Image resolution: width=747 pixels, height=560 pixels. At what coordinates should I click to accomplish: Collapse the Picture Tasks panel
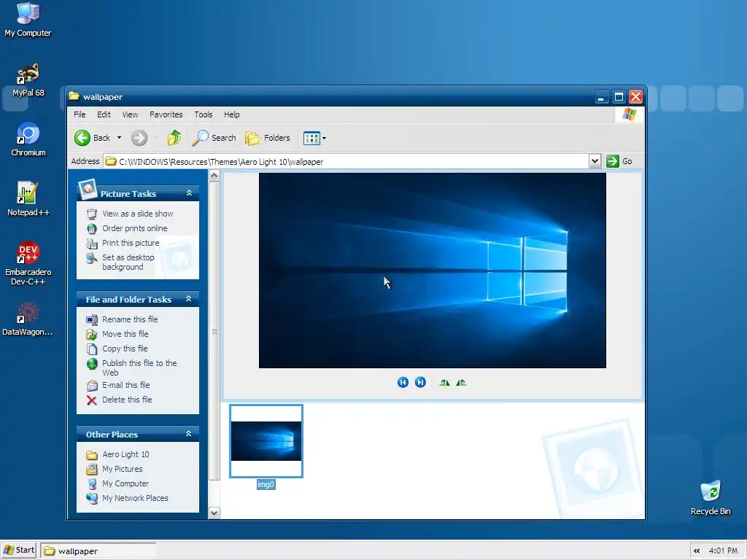(189, 192)
